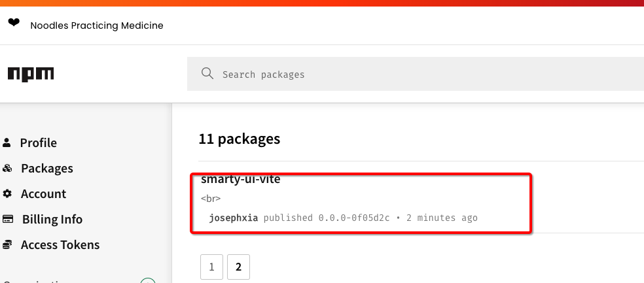This screenshot has height=283, width=644.
Task: Select the Billing Info label
Action: [52, 219]
